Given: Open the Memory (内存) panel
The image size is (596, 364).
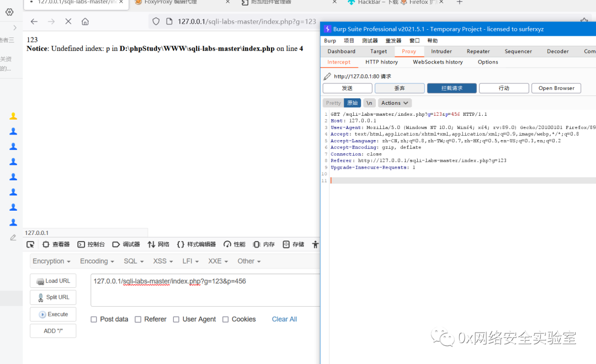Looking at the screenshot, I should click(264, 244).
